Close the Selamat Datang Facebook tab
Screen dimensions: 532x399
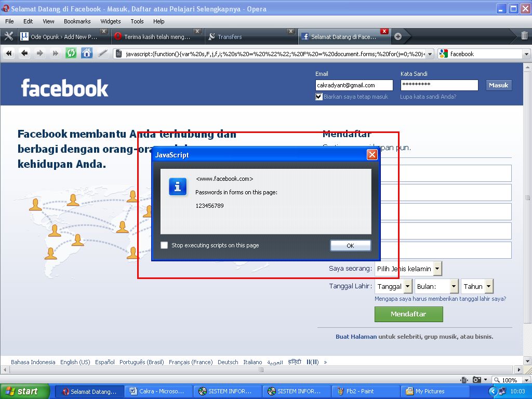click(384, 31)
